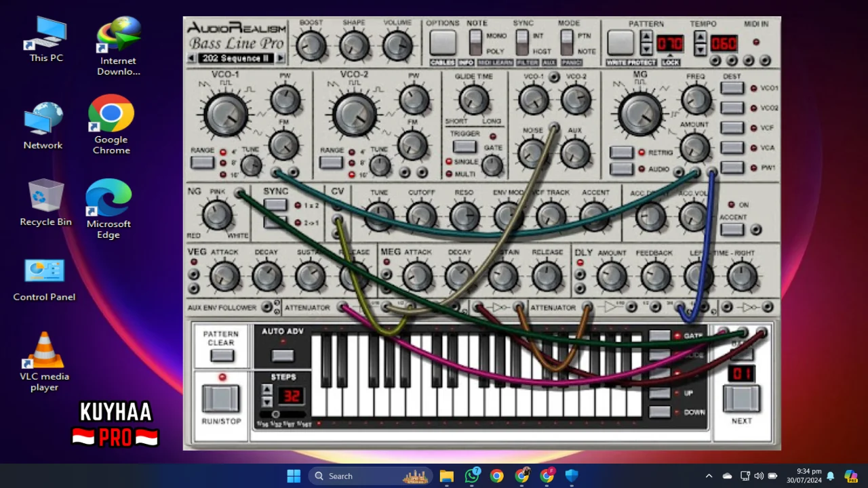Go to the previous preset with left arrow
Image resolution: width=868 pixels, height=488 pixels.
(x=192, y=58)
